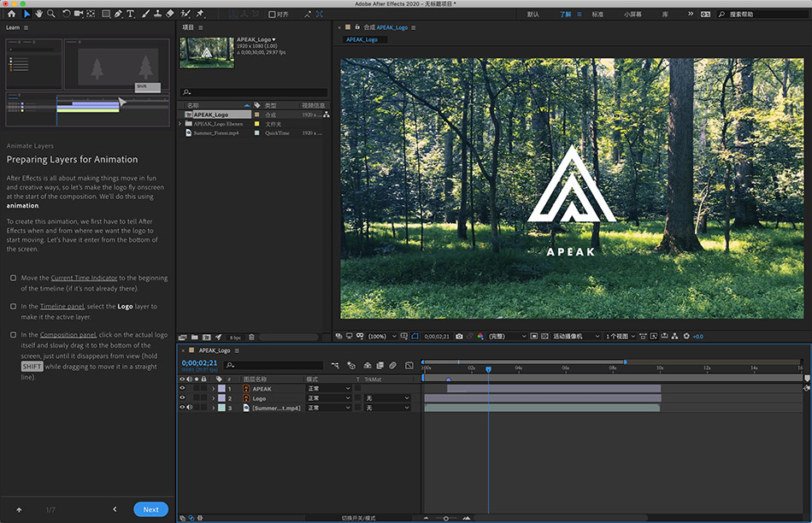This screenshot has width=812, height=523.
Task: Click the APEAK_Logo breadcrumb tab in viewer
Action: [x=362, y=39]
